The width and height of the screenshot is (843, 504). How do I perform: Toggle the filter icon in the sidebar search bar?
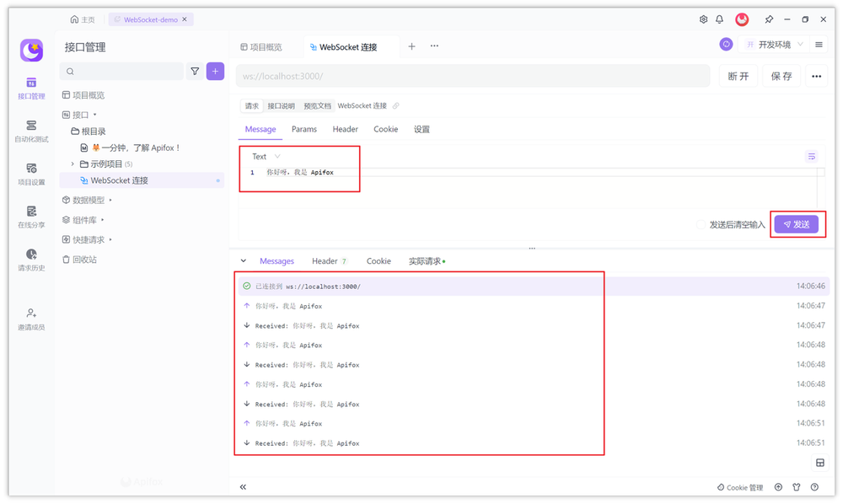(195, 71)
